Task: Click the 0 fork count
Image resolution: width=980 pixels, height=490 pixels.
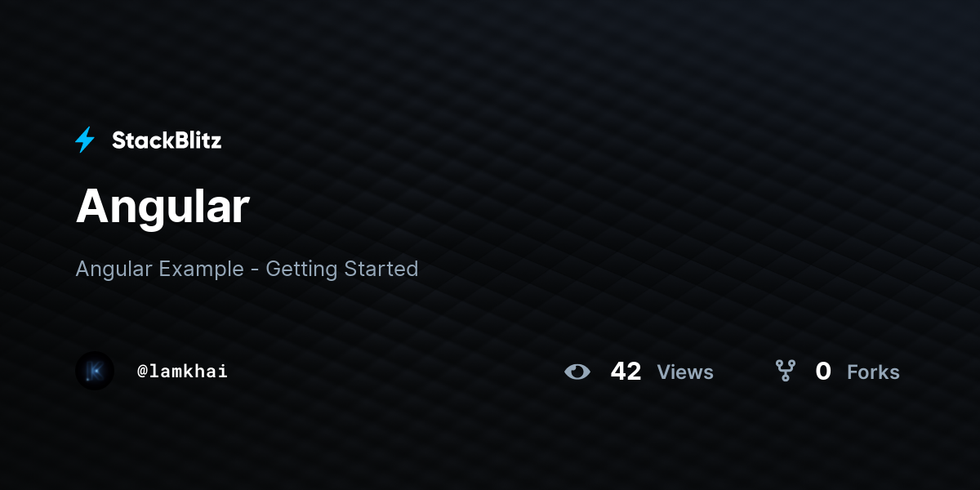Action: coord(823,372)
